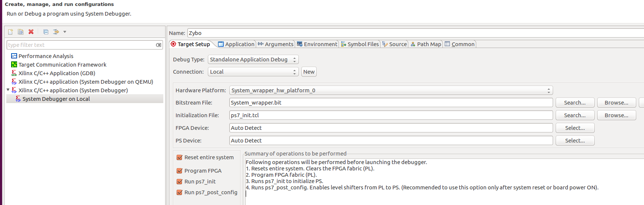Select Performance Analysis configuration type
The width and height of the screenshot is (644, 205).
click(x=46, y=56)
